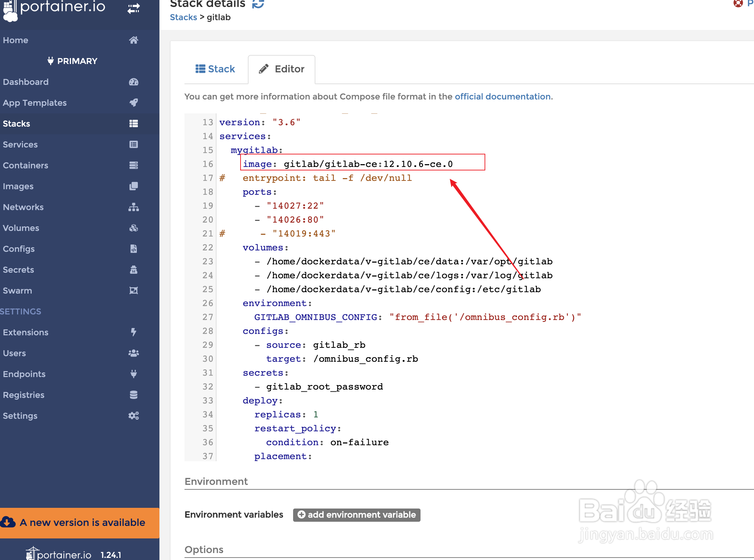Viewport: 754px width, 560px height.
Task: Open the Volumes section
Action: tap(21, 228)
